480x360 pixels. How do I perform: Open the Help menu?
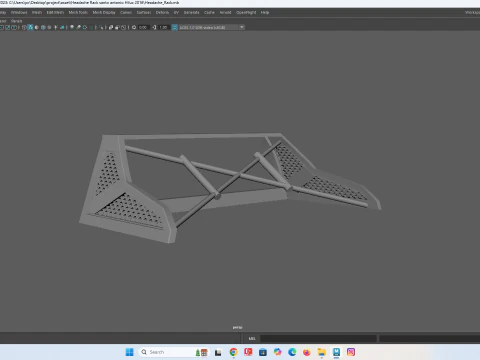coord(265,13)
